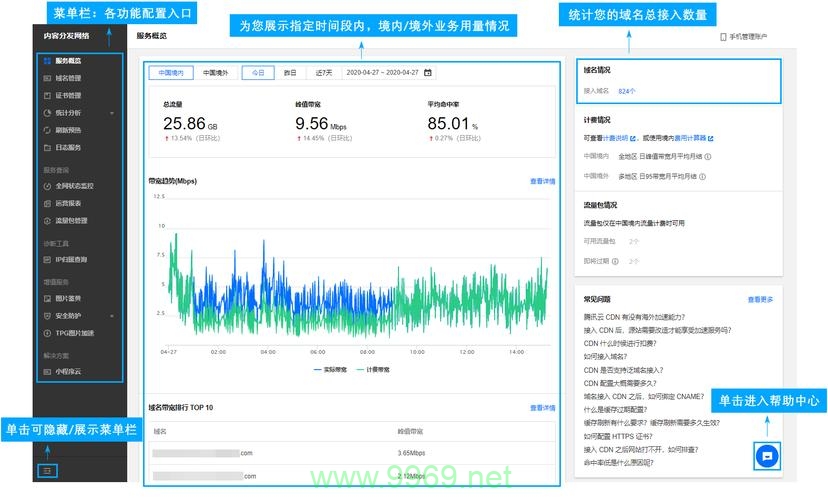Open the help center chat bubble icon
The width and height of the screenshot is (828, 500).
click(767, 456)
